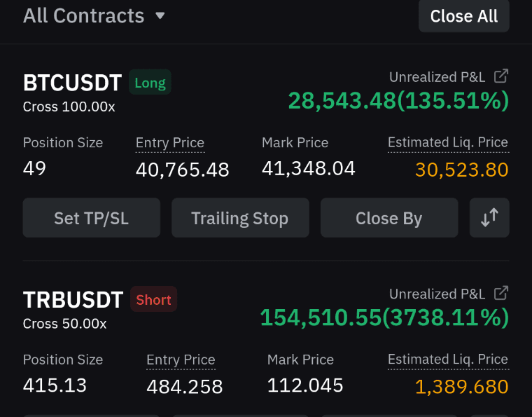This screenshot has width=532, height=417.
Task: Select the BTCUSDT contract name
Action: (x=72, y=83)
